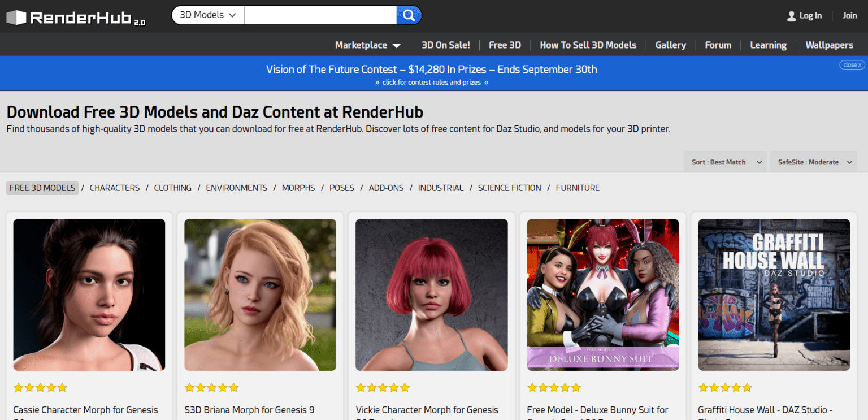The image size is (868, 420).
Task: Click the search magnifier icon
Action: 408,15
